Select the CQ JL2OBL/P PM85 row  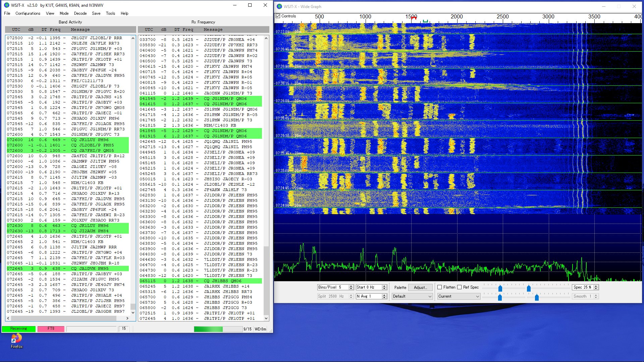coord(67,145)
